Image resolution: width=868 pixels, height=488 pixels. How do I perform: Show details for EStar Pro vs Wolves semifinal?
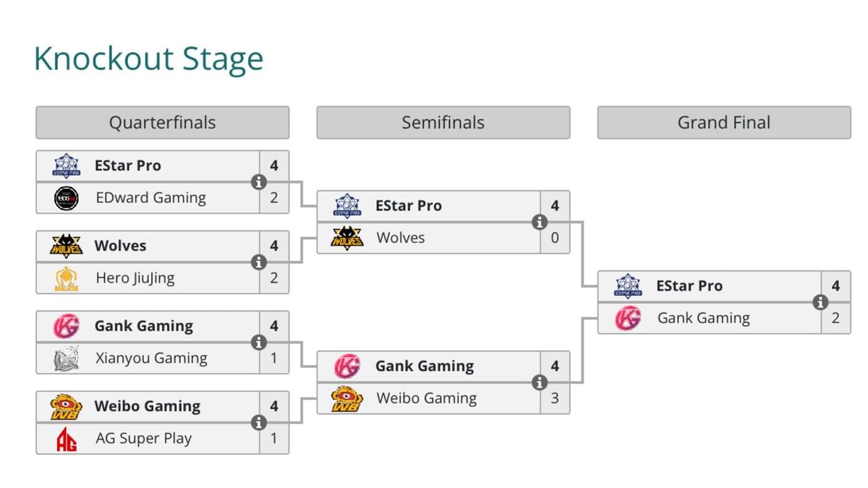(x=539, y=222)
